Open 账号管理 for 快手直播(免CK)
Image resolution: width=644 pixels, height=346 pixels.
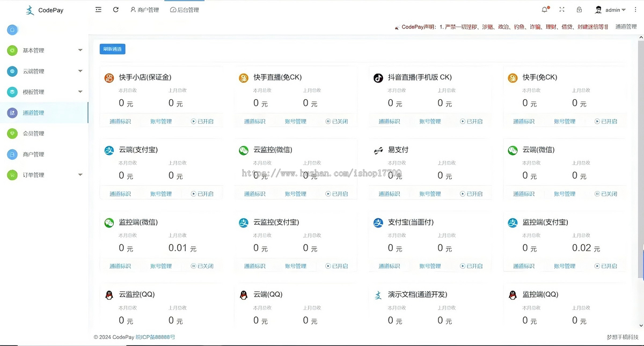(296, 121)
